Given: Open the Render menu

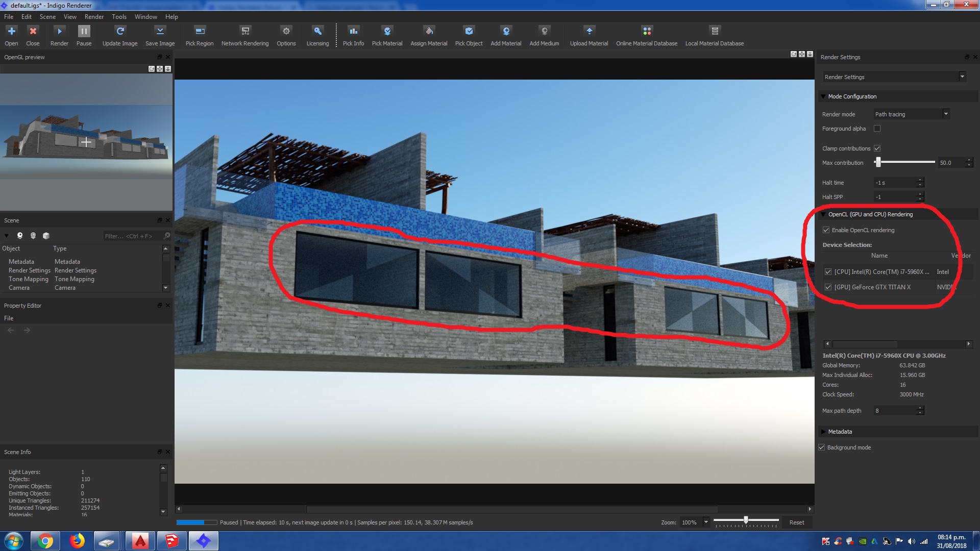Looking at the screenshot, I should click(x=94, y=17).
